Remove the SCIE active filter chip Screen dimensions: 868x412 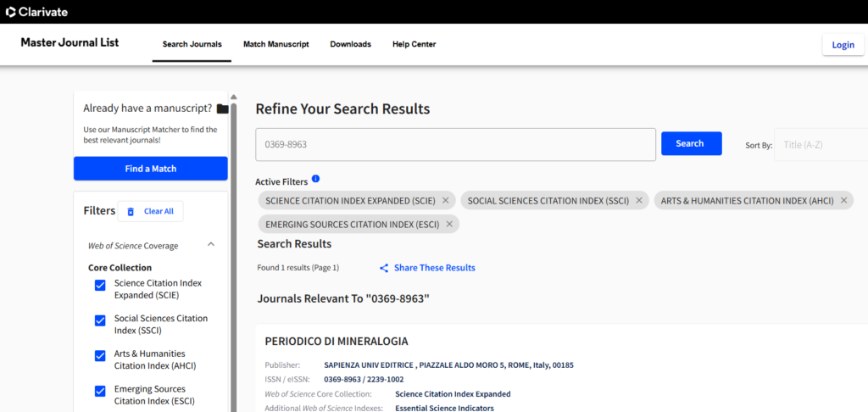446,200
